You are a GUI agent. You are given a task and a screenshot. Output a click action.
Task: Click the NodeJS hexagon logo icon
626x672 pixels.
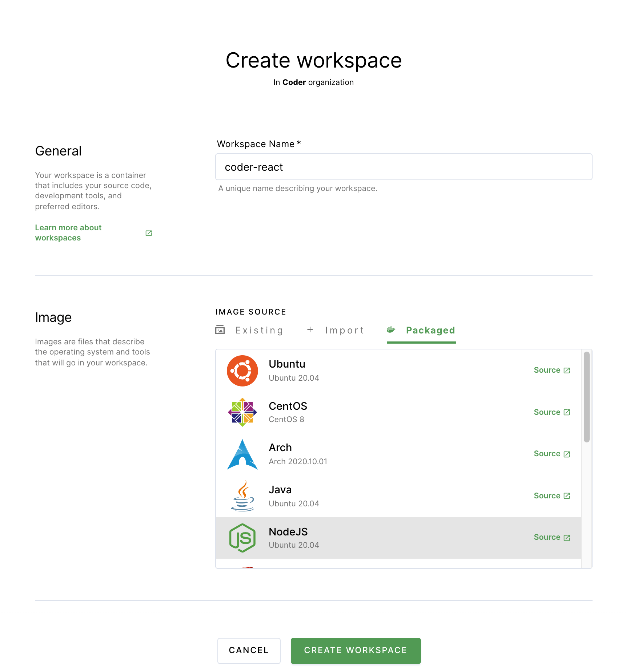click(x=242, y=538)
